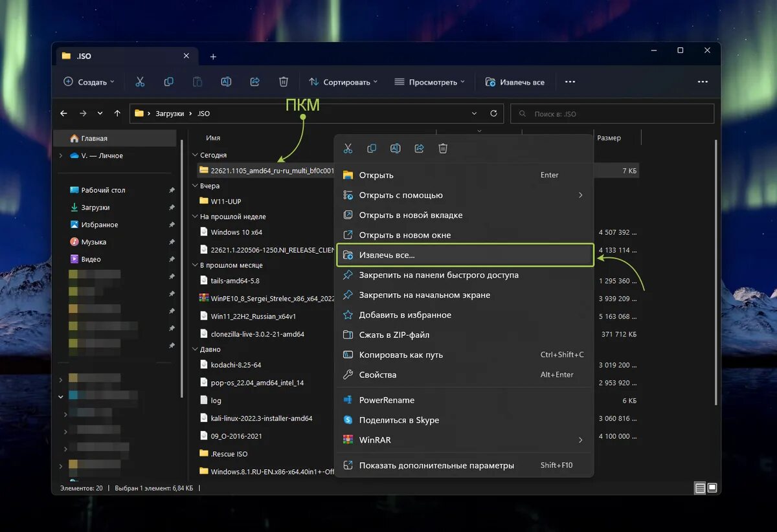
Task: Collapse the В прошлом месяце group
Action: [195, 265]
